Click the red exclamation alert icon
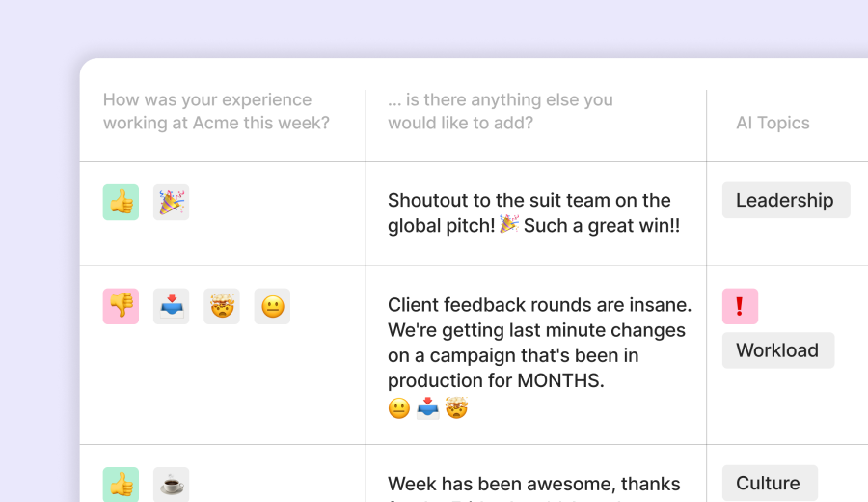The width and height of the screenshot is (868, 502). [x=740, y=306]
